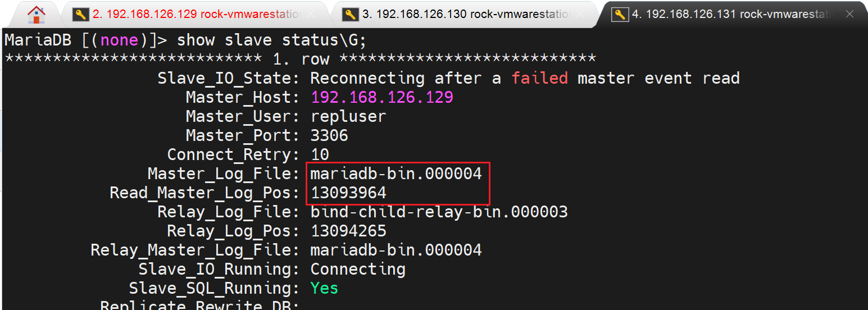Open the Home tab house icon
868x310 pixels.
[x=37, y=13]
